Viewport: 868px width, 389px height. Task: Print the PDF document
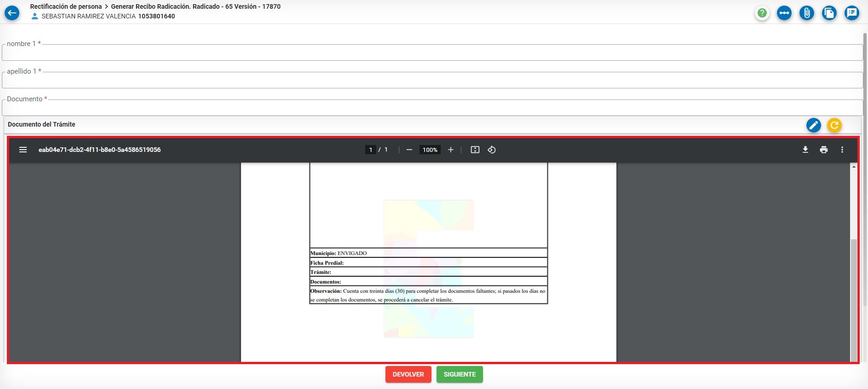click(824, 150)
